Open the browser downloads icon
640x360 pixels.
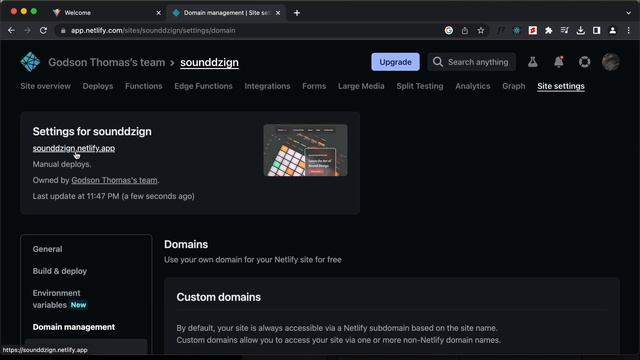point(580,30)
